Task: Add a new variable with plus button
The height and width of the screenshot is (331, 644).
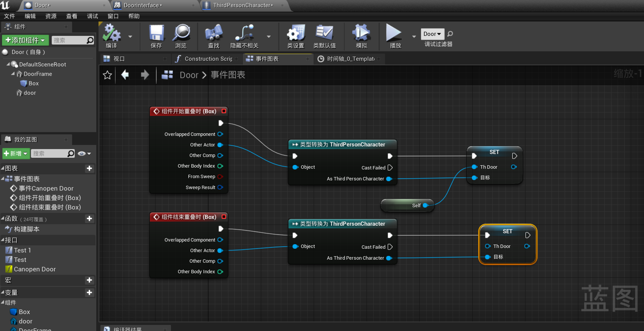Action: 89,293
